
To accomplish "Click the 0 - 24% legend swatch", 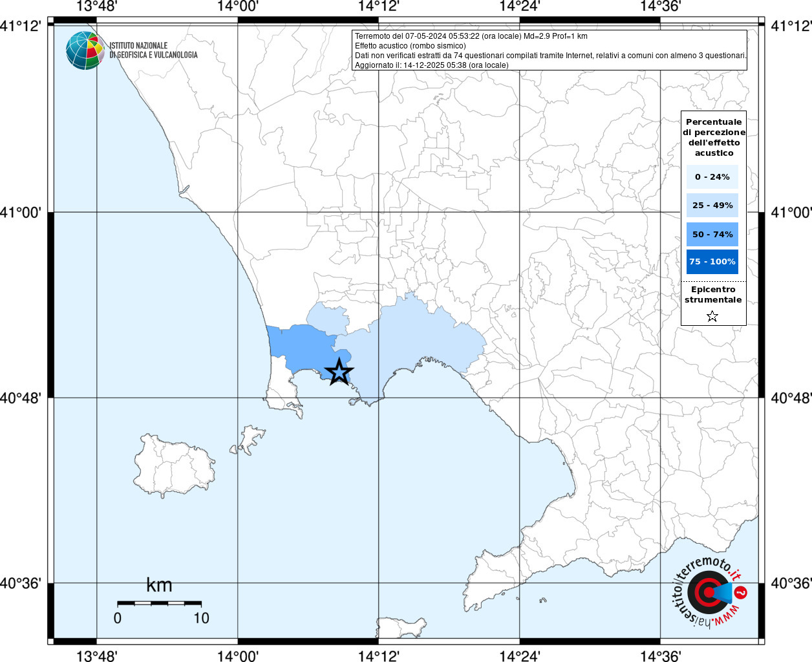I will 712,176.
